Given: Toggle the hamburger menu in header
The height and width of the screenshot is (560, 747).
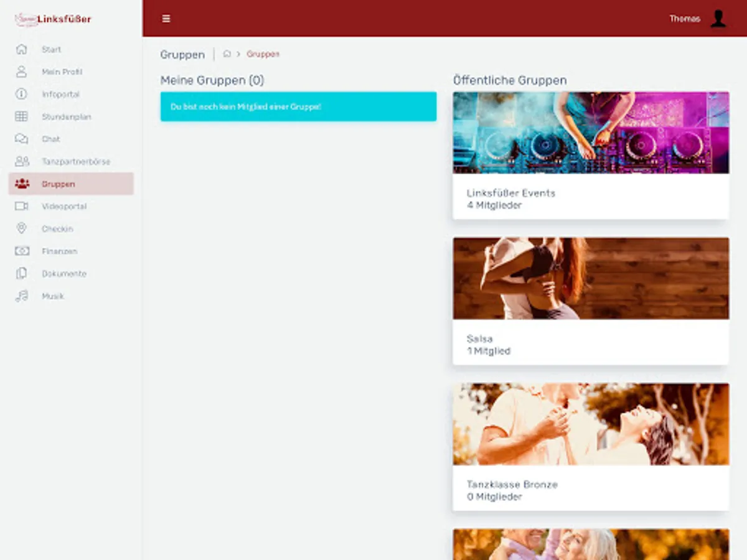Looking at the screenshot, I should [x=166, y=19].
